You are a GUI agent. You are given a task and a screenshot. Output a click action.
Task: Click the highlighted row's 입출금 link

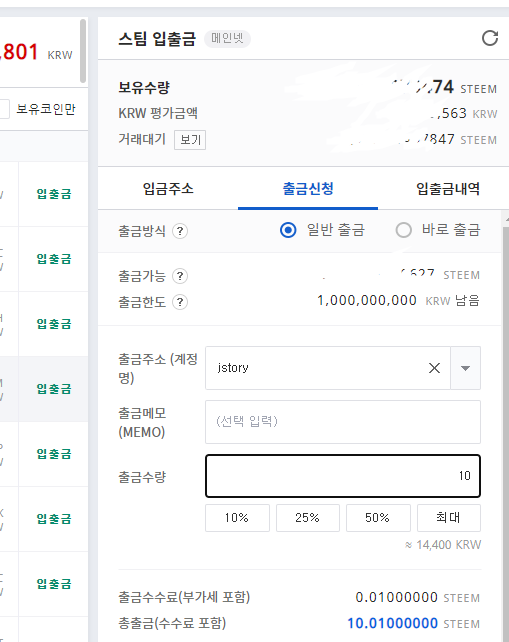54,389
